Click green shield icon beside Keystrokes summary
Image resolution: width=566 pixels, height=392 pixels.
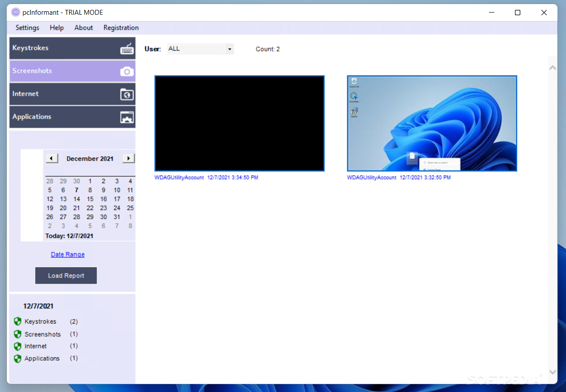[x=17, y=321]
